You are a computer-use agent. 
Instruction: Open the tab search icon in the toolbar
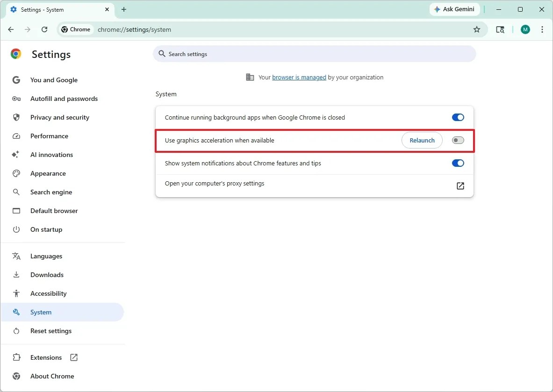pyautogui.click(x=500, y=29)
